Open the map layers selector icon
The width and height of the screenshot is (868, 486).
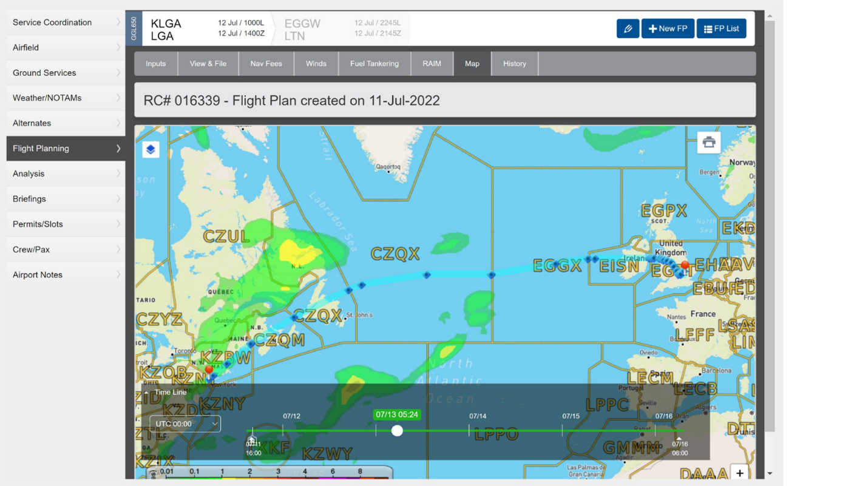(151, 149)
